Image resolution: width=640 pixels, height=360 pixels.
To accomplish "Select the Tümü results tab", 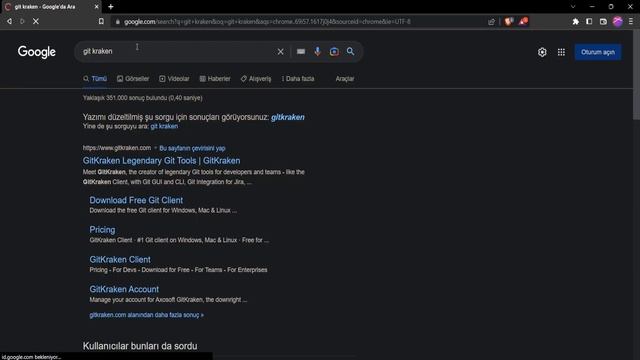I will 95,79.
